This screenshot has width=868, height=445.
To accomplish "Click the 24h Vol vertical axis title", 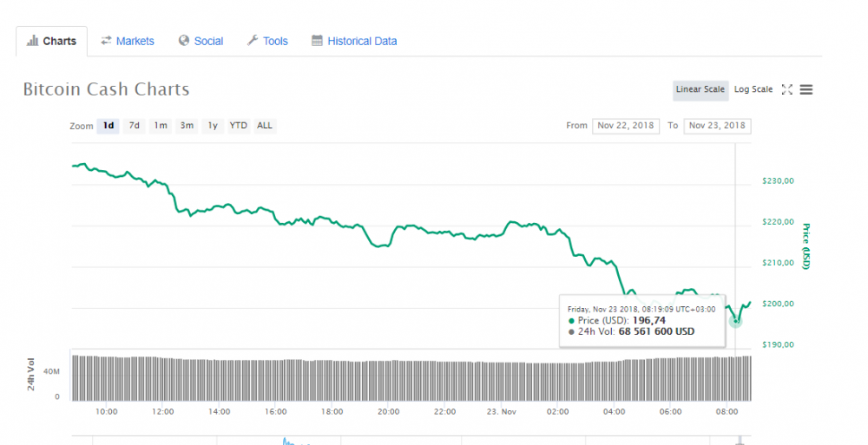I will coord(31,374).
